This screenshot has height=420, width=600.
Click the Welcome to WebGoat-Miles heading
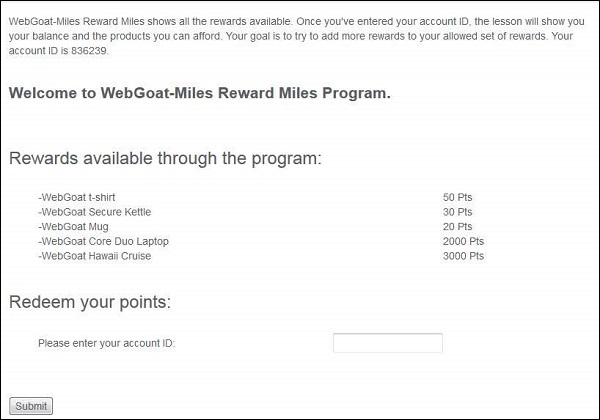click(199, 94)
